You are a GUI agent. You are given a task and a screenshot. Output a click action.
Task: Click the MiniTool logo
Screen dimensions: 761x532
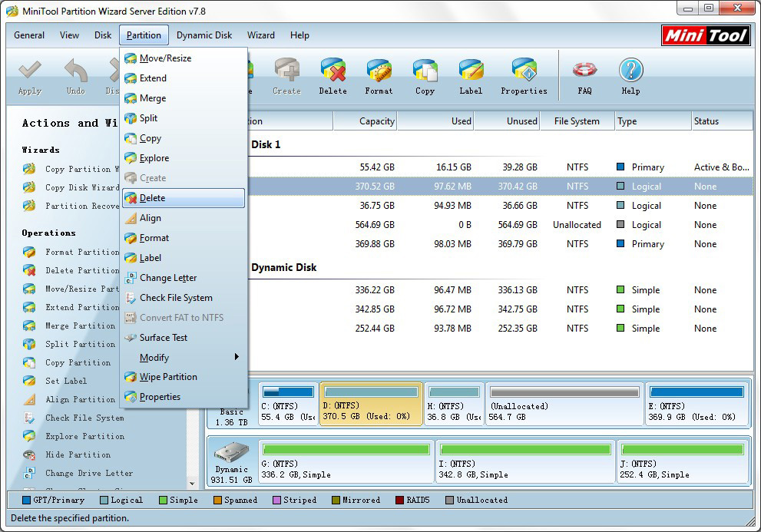(x=706, y=35)
